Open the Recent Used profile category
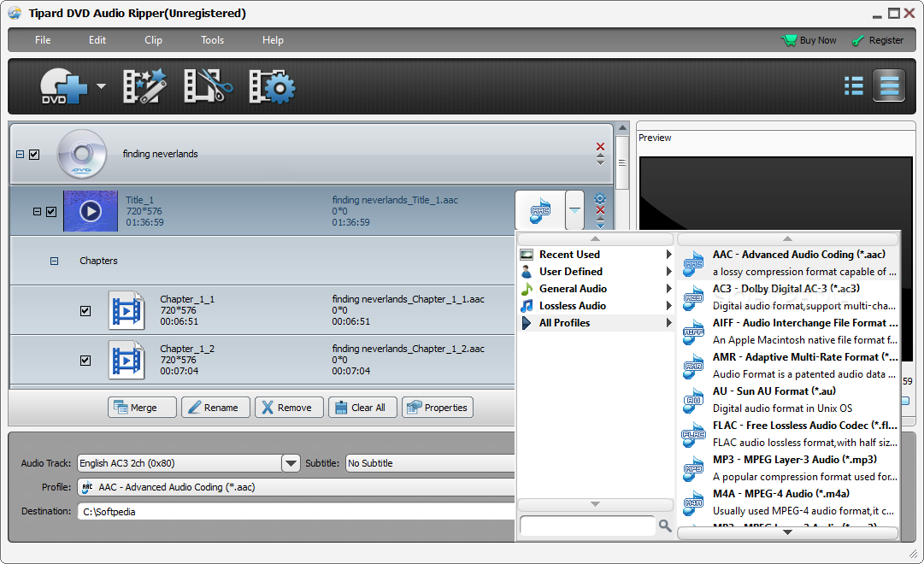Viewport: 924px width, 564px height. click(x=596, y=255)
